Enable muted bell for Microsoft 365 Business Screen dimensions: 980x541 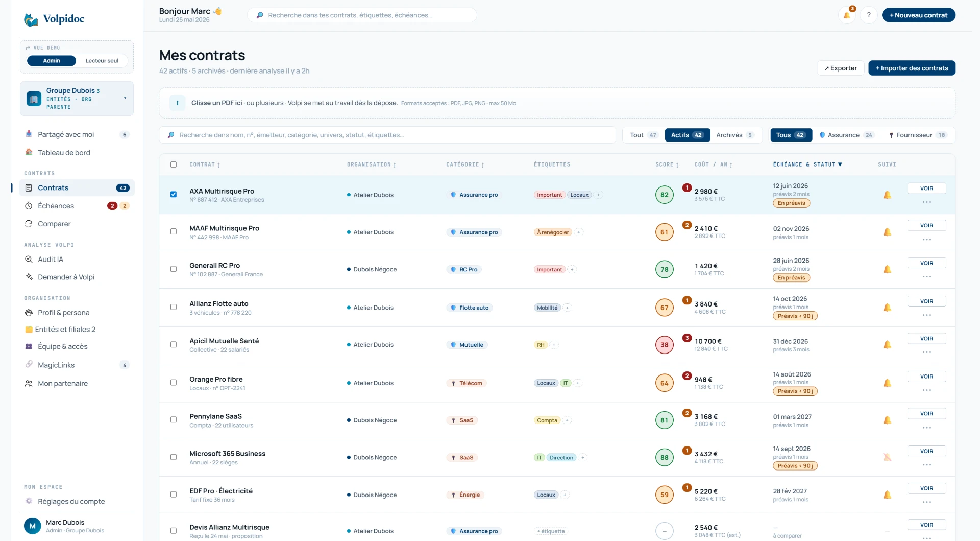pos(887,457)
